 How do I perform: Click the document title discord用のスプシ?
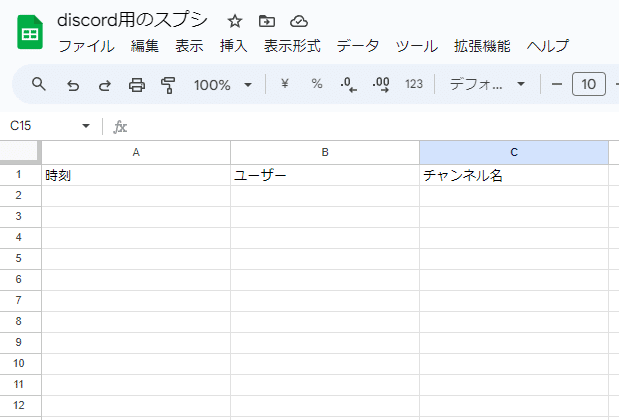click(x=132, y=20)
